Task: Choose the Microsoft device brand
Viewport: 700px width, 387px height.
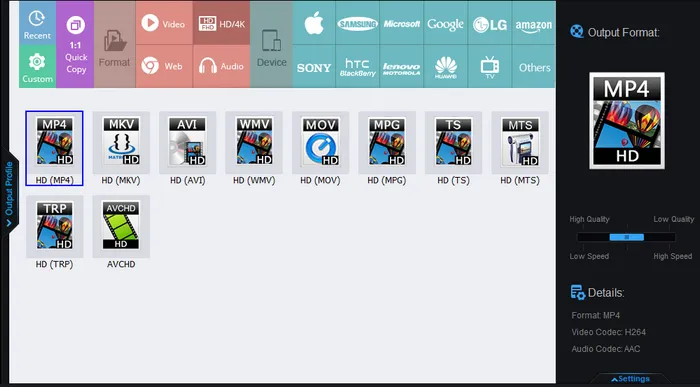Action: tap(401, 23)
